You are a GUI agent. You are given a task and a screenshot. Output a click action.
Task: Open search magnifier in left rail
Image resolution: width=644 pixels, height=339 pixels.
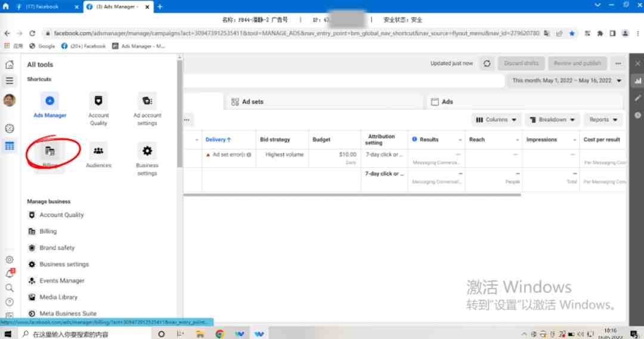pyautogui.click(x=10, y=288)
